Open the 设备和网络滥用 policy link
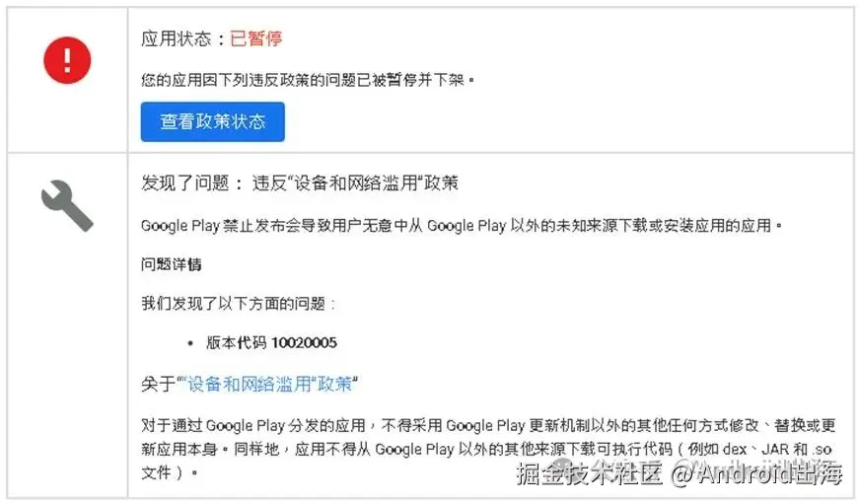This screenshot has height=504, width=859. click(x=267, y=384)
